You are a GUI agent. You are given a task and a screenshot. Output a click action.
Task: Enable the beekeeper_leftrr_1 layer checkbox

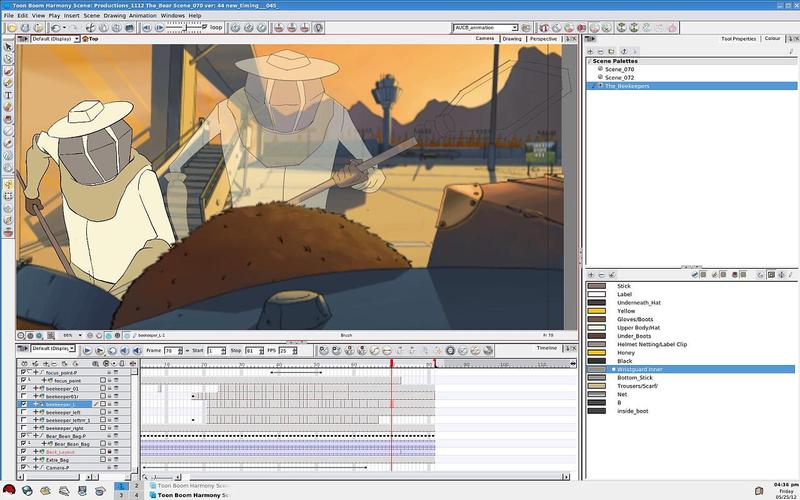coord(23,420)
